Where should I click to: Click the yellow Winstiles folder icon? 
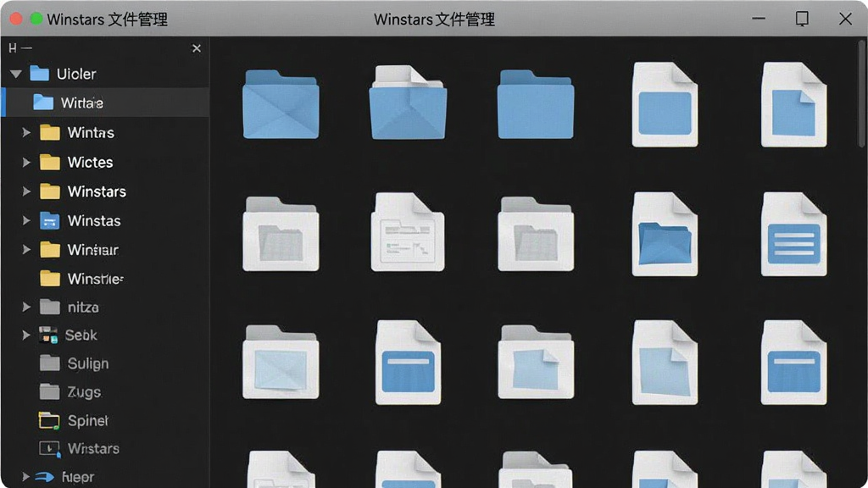tap(50, 278)
